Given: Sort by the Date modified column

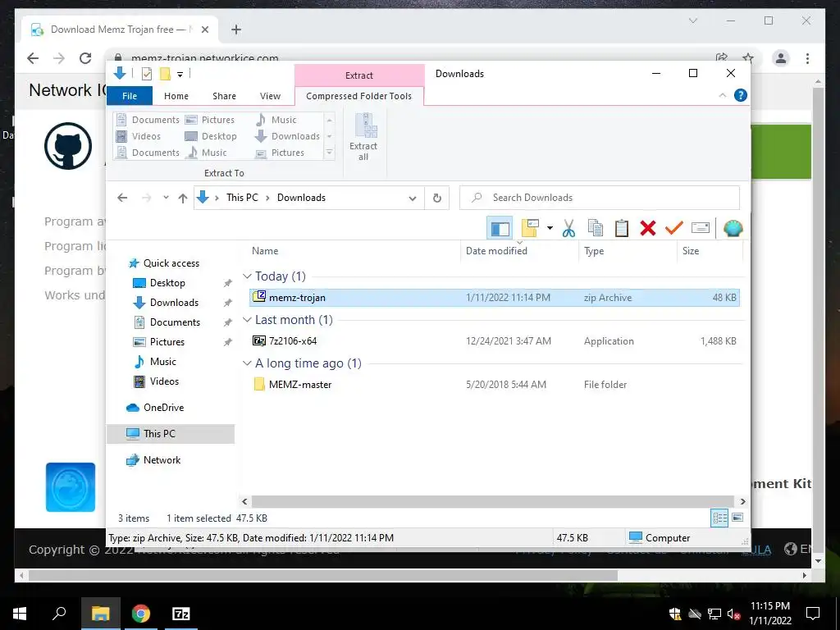Looking at the screenshot, I should pos(519,251).
